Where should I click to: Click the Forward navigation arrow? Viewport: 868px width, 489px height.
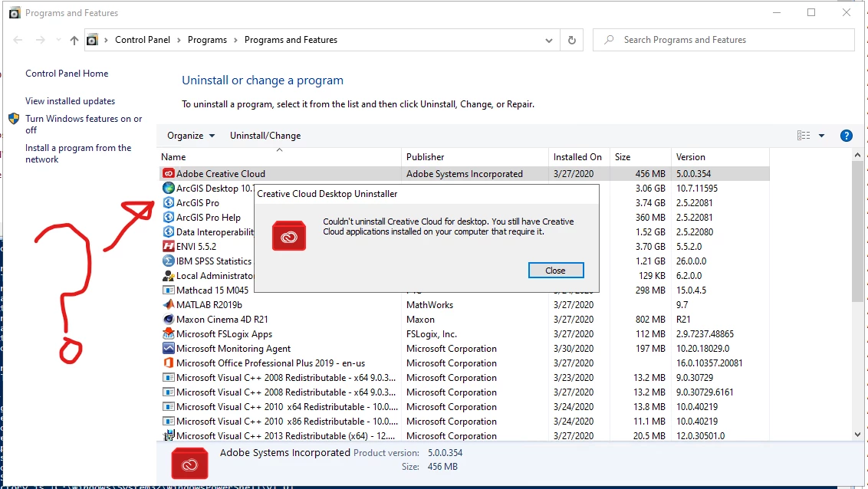41,40
